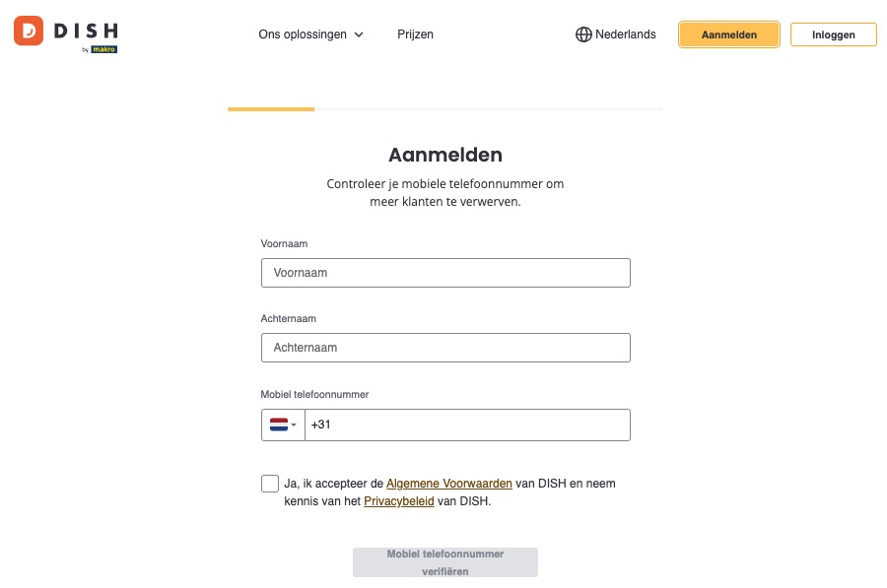Image resolution: width=887 pixels, height=588 pixels.
Task: Click the makro badge under the logo
Action: tap(104, 49)
